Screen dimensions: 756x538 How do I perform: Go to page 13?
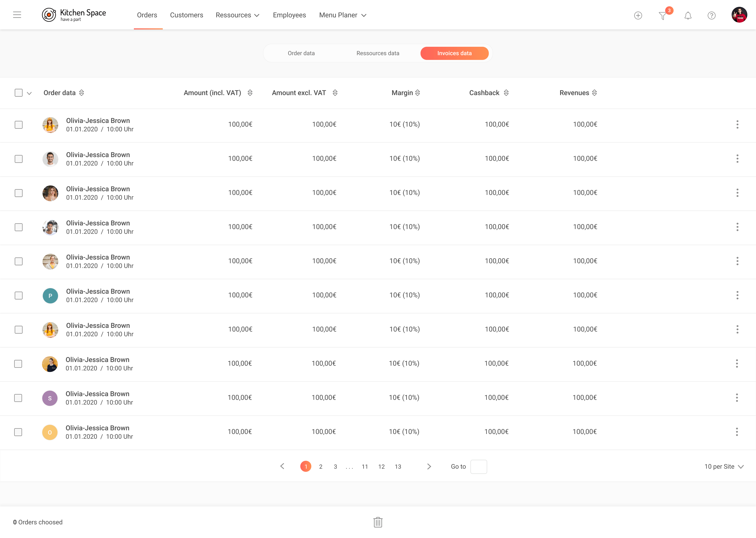398,467
